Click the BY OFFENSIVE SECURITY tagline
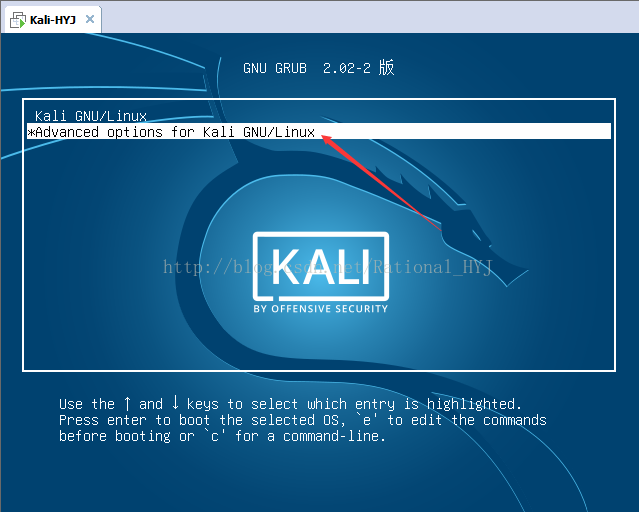This screenshot has height=512, width=639. pyautogui.click(x=319, y=309)
